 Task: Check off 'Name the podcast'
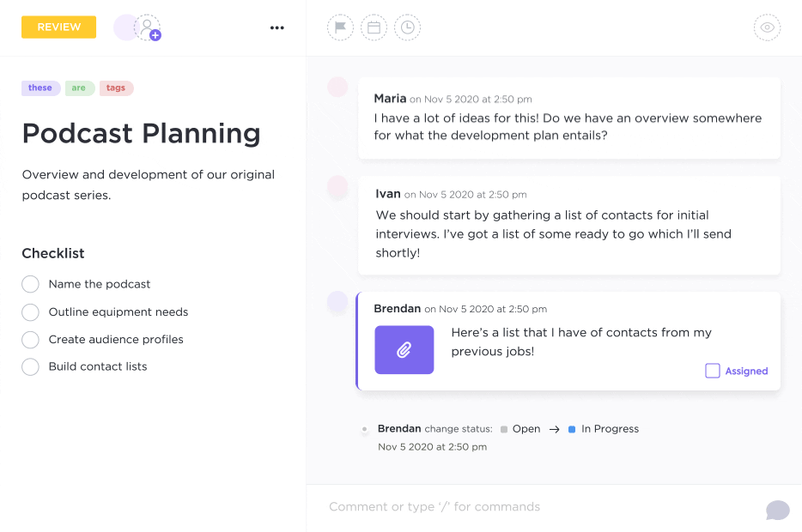coord(30,284)
